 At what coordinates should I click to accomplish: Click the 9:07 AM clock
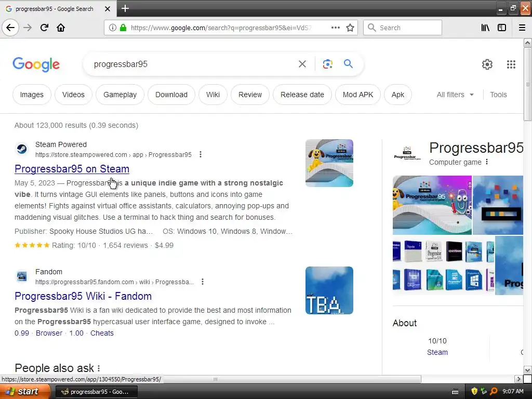(x=513, y=391)
